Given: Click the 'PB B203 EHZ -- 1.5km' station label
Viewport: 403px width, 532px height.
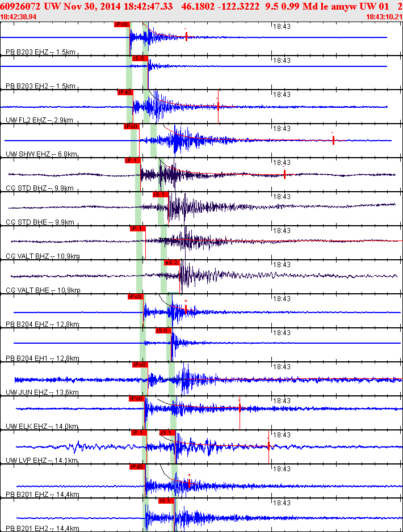Looking at the screenshot, I should 40,52.
